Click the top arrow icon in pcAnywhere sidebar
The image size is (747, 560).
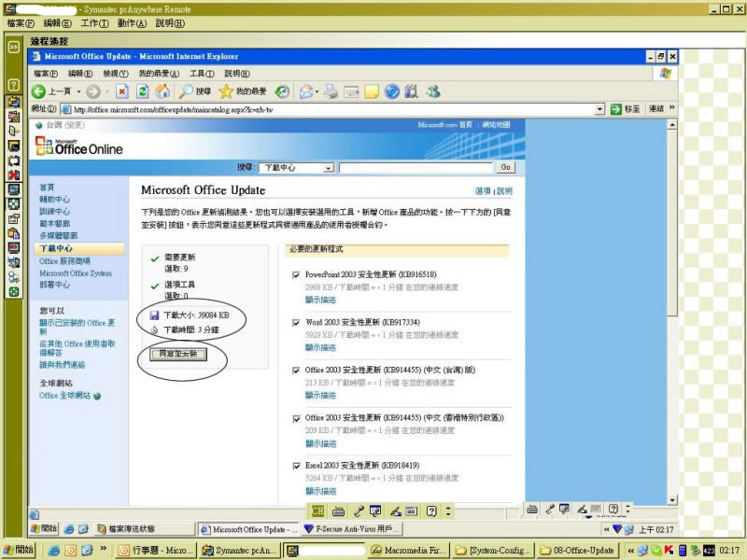pyautogui.click(x=14, y=47)
